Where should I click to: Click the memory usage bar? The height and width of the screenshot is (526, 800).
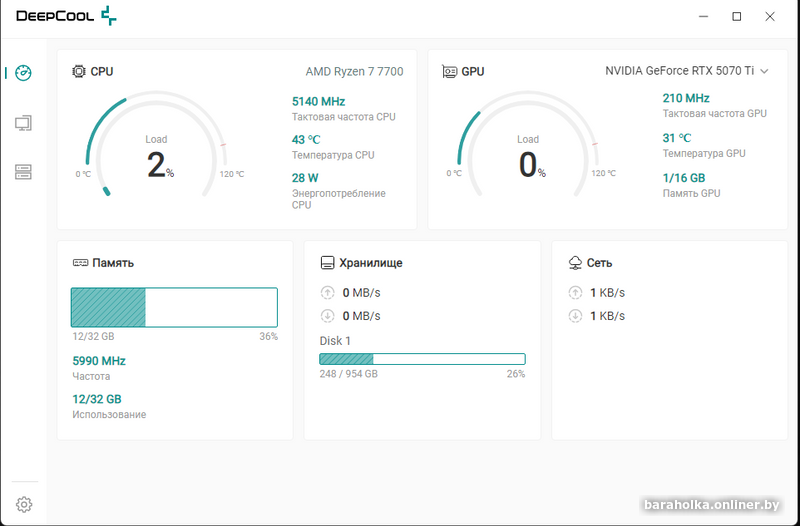[x=174, y=307]
